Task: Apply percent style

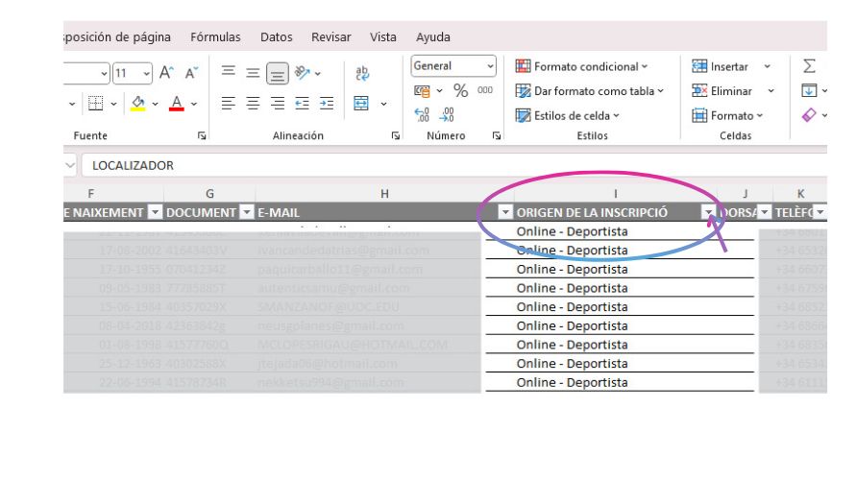Action: 461,90
